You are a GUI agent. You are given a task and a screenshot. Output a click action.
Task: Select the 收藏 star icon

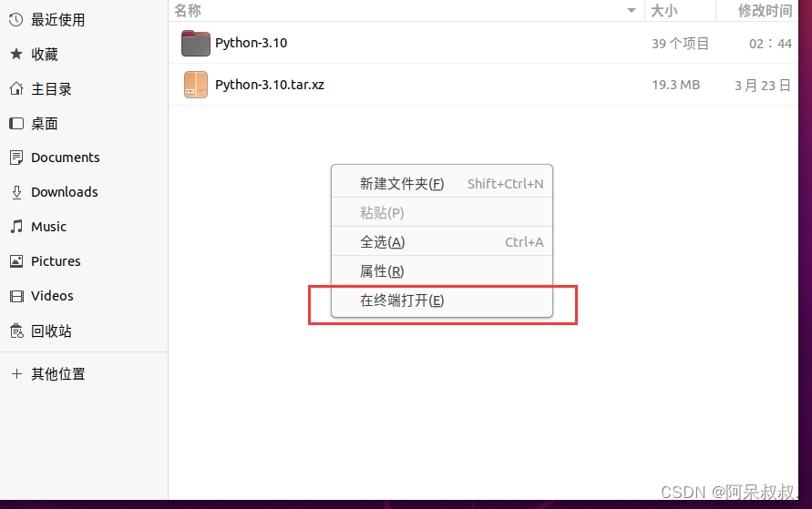point(16,54)
